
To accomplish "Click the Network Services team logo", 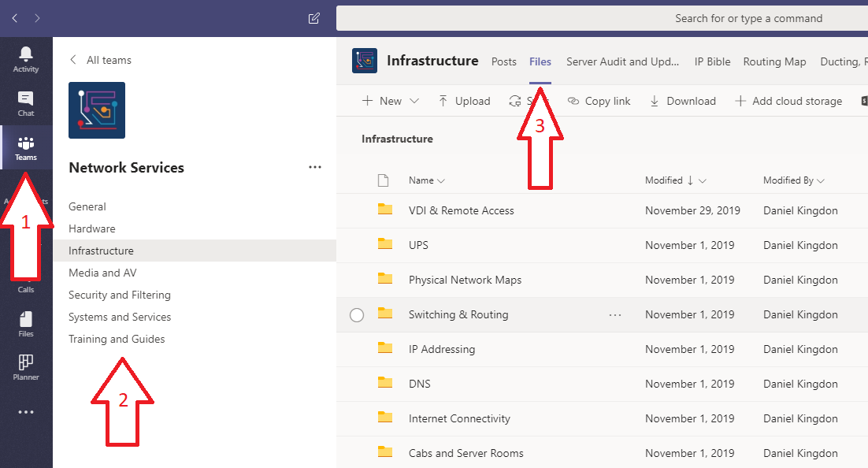I will point(97,110).
